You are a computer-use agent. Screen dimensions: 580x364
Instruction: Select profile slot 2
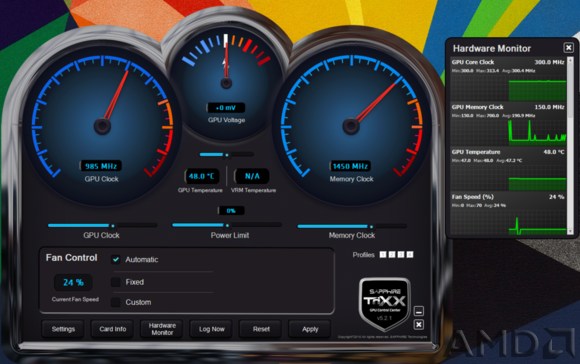(x=392, y=255)
